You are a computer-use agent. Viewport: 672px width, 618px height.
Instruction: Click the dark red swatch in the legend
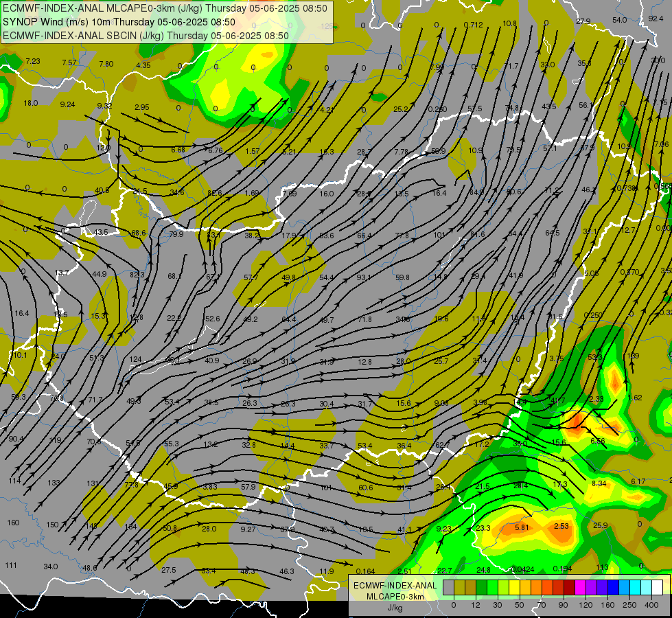tap(569, 587)
